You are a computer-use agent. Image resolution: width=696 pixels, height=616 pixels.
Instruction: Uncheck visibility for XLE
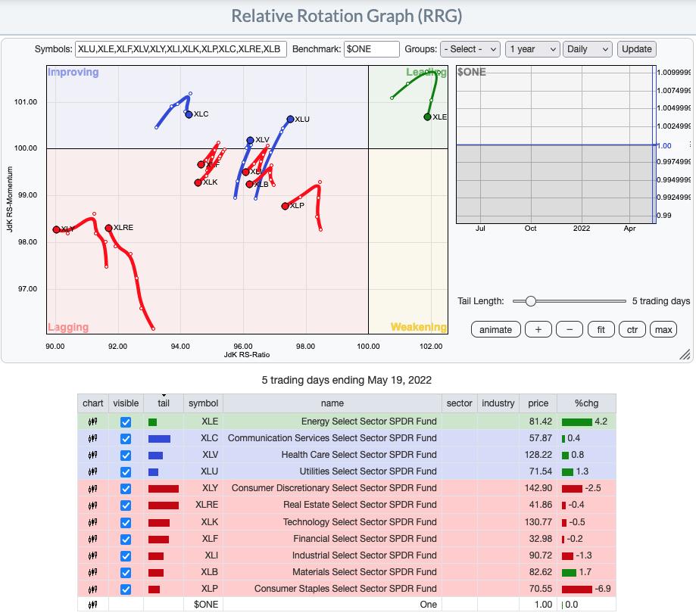tap(126, 422)
